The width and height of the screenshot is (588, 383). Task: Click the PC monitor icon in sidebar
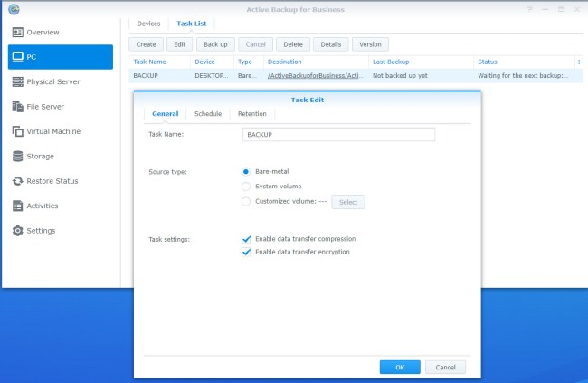17,57
